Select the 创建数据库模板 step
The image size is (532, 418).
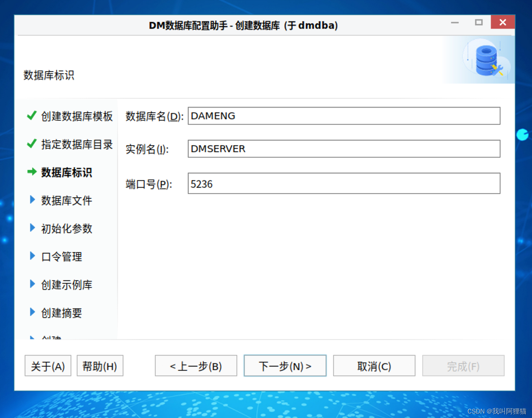pyautogui.click(x=77, y=116)
